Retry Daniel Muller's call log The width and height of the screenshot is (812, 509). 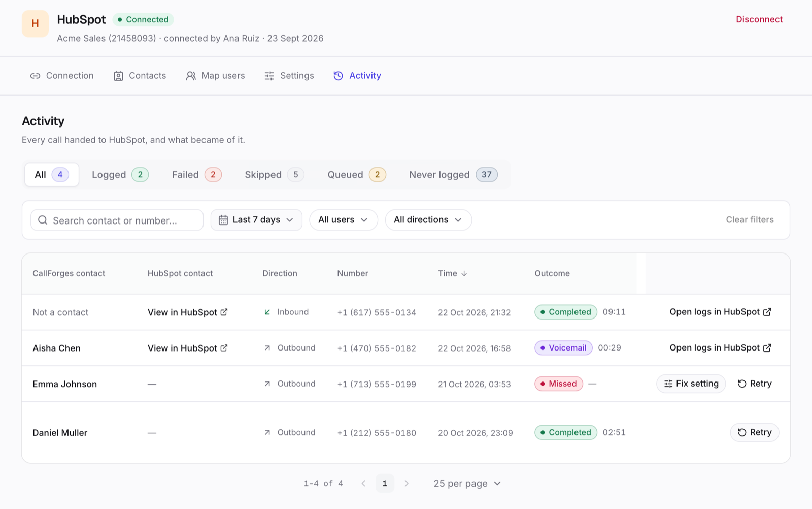coord(755,432)
